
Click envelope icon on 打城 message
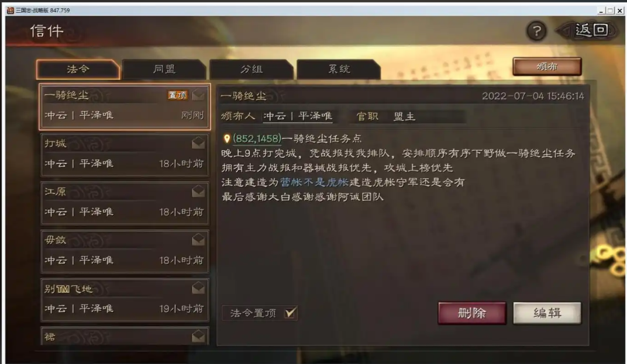coord(198,143)
